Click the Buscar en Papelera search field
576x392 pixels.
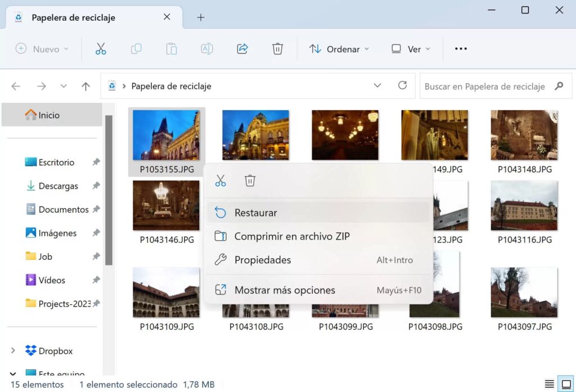click(484, 86)
